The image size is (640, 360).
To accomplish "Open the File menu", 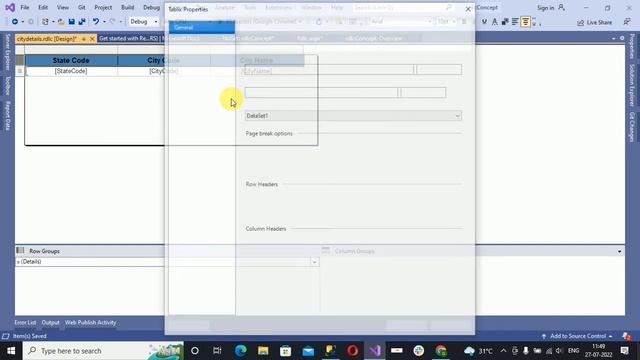I will pos(24,7).
